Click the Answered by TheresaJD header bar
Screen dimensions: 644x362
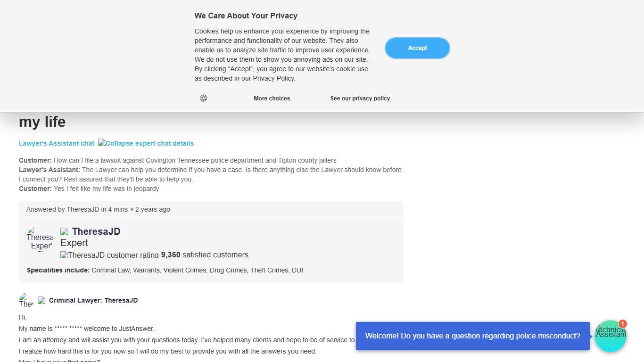[x=211, y=209]
